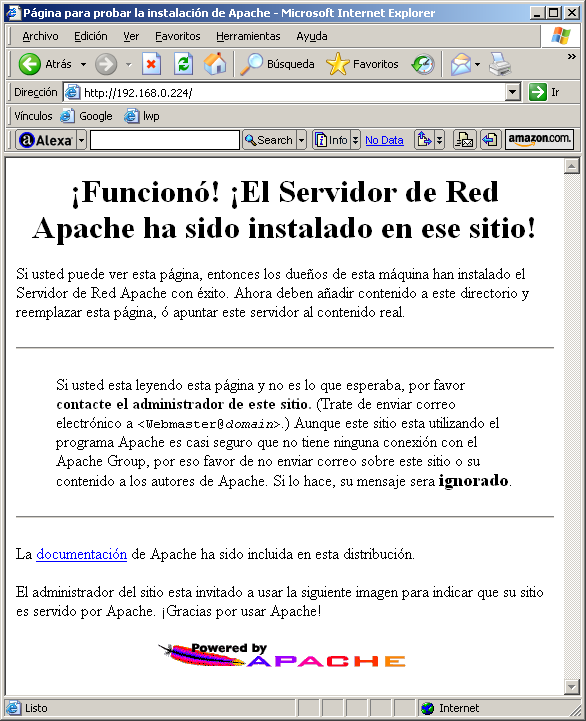
Task: Open the documentación link
Action: (81, 554)
